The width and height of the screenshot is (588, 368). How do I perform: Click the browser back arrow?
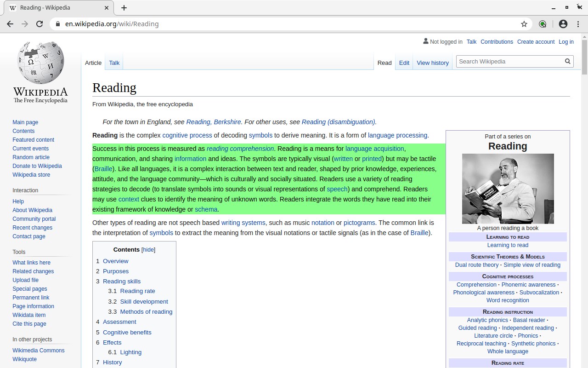[10, 24]
